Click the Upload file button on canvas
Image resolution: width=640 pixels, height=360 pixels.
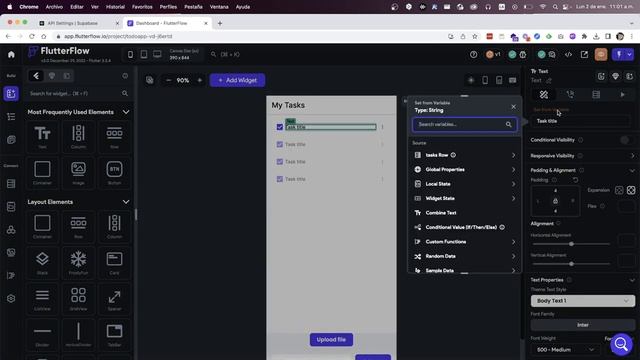pos(331,340)
